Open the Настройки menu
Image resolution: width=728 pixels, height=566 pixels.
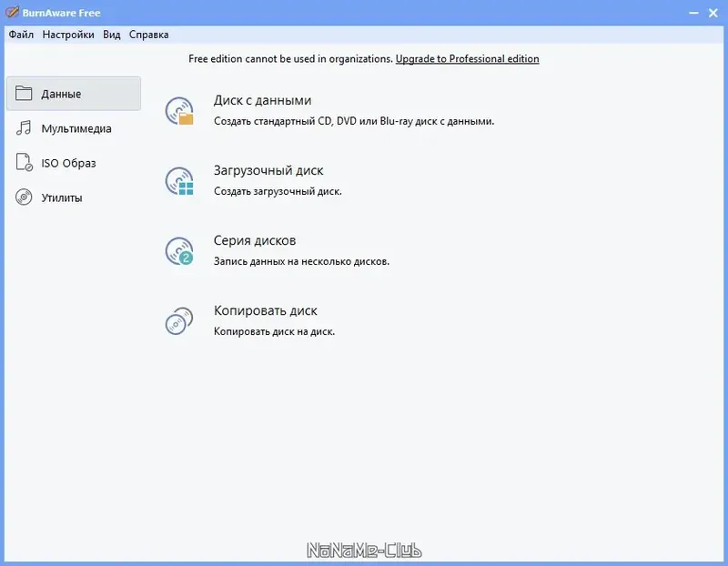(x=68, y=35)
